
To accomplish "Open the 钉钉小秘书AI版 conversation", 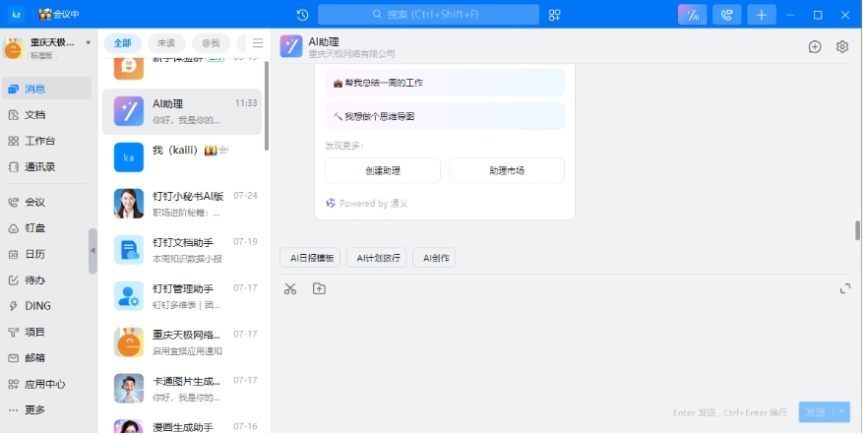I will click(182, 203).
